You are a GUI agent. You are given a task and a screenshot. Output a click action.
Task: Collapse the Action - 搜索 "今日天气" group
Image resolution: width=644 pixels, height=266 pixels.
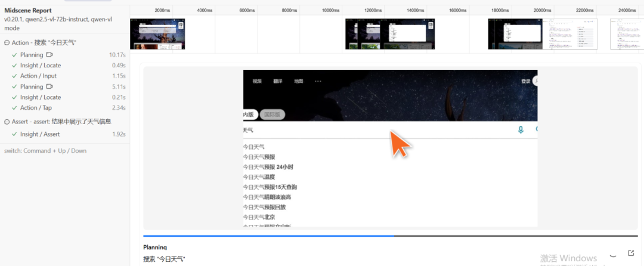tap(7, 43)
